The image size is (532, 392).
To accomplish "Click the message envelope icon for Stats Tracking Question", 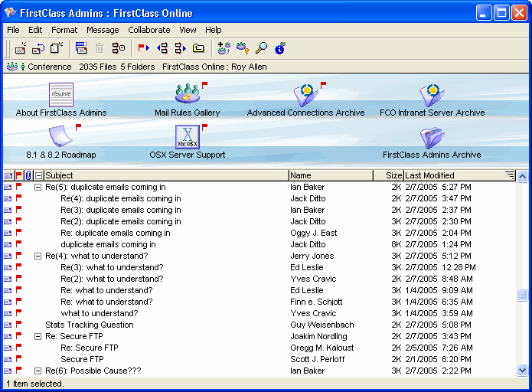I will tap(8, 325).
